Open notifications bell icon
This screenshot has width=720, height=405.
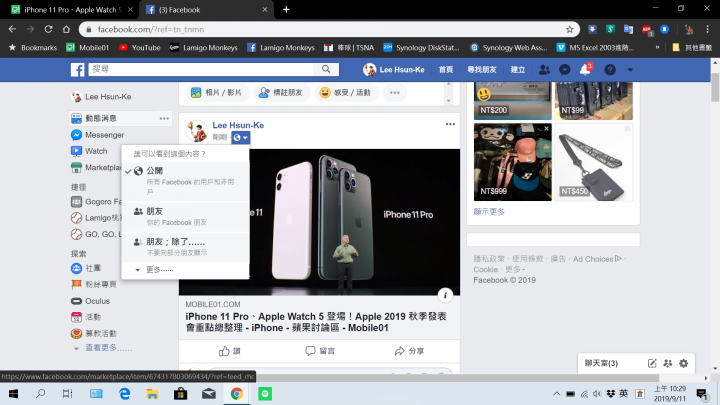coord(585,70)
